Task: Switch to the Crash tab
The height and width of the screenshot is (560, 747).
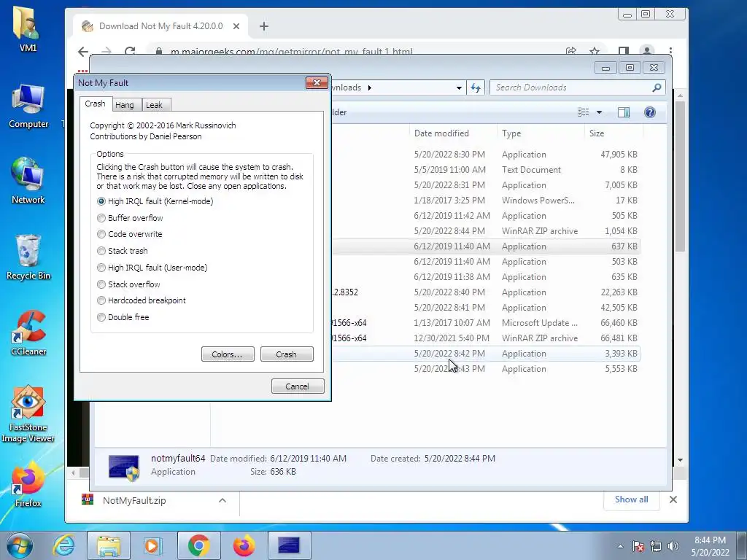Action: coord(96,104)
